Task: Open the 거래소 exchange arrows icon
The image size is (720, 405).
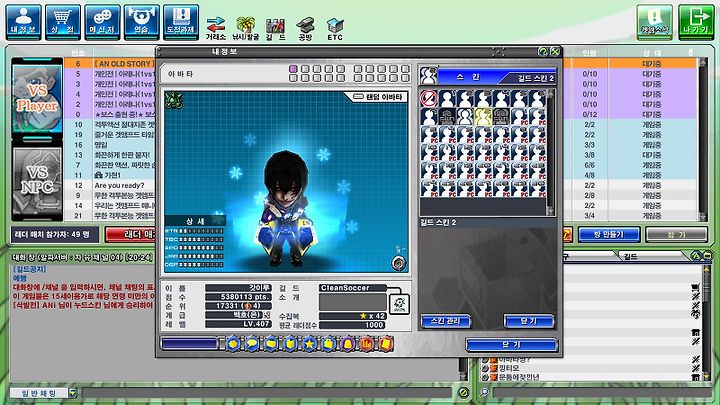Action: [215, 28]
